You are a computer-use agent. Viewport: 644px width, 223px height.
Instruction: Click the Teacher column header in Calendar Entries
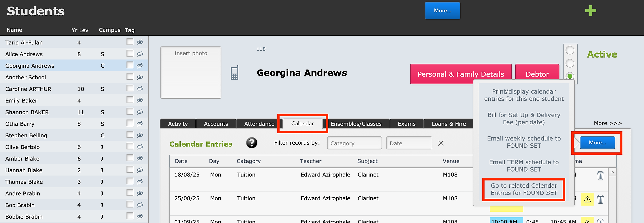(310, 161)
